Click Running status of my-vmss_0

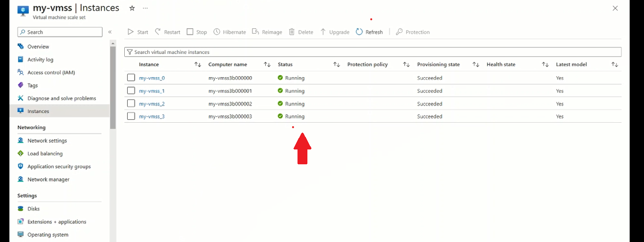coord(291,78)
